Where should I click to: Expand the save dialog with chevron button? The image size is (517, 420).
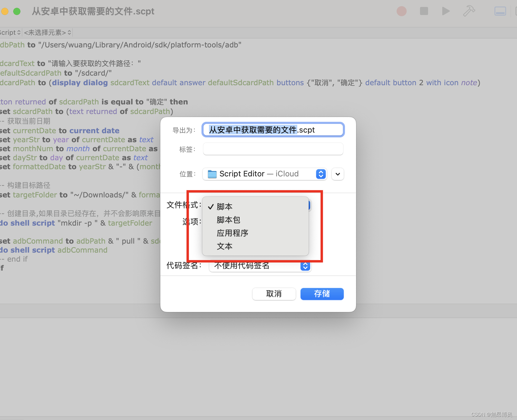[338, 174]
